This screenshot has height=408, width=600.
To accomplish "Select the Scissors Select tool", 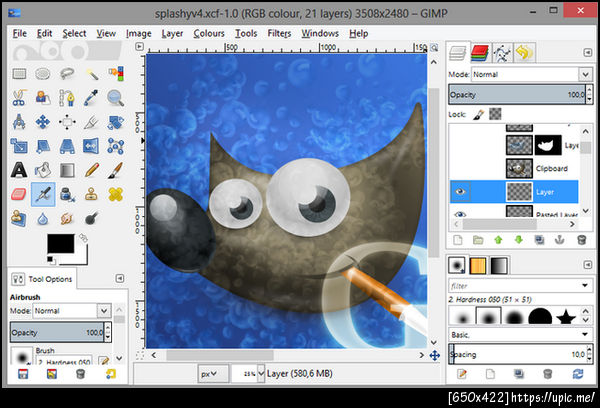I will coord(19,98).
